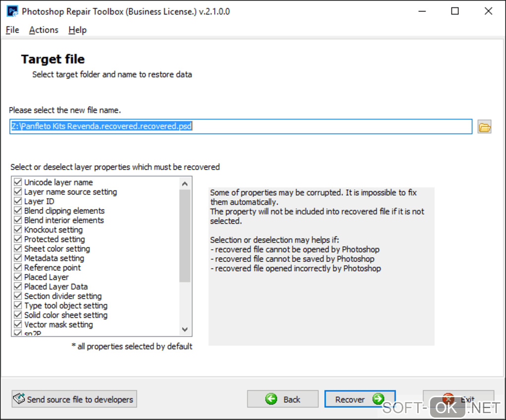Screen dimensions: 506x420
Task: Uncheck Unicode layer name property
Action: [x=18, y=182]
